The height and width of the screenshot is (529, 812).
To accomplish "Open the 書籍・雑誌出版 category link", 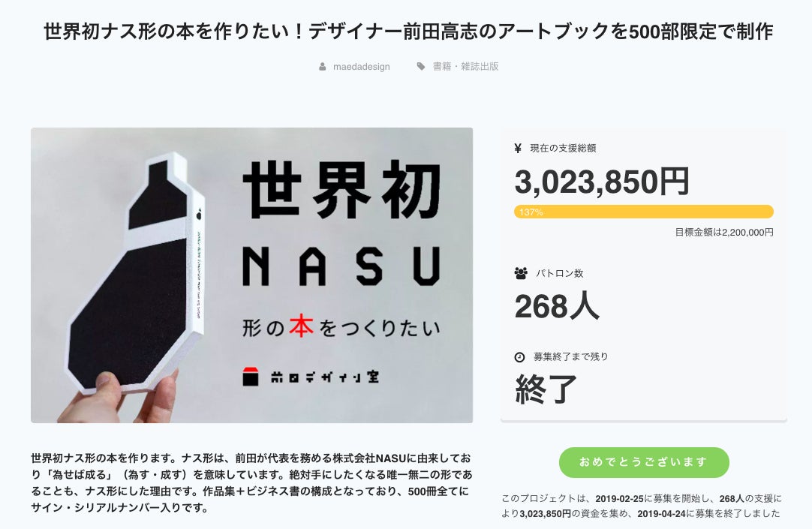I will (465, 67).
